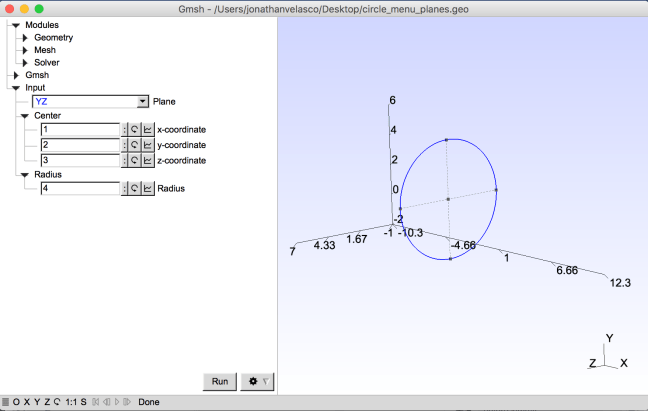Click the z-coordinate input field

pos(80,160)
